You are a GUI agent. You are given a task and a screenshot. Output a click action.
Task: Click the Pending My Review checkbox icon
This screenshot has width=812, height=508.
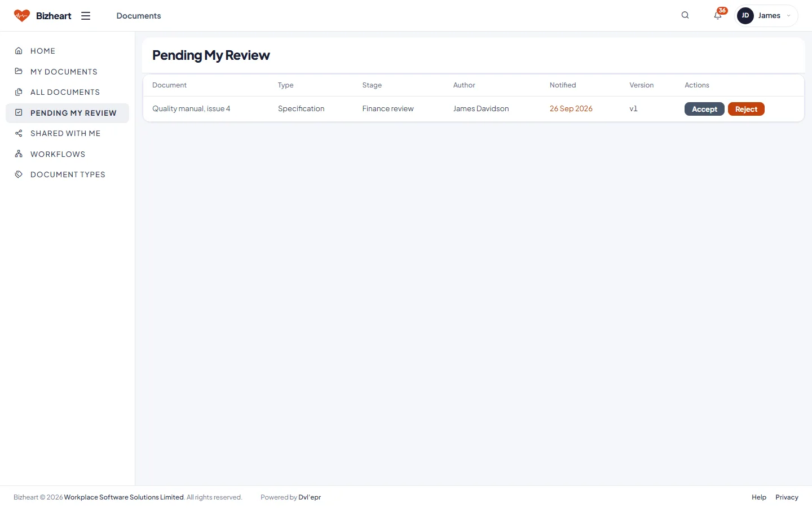[19, 113]
